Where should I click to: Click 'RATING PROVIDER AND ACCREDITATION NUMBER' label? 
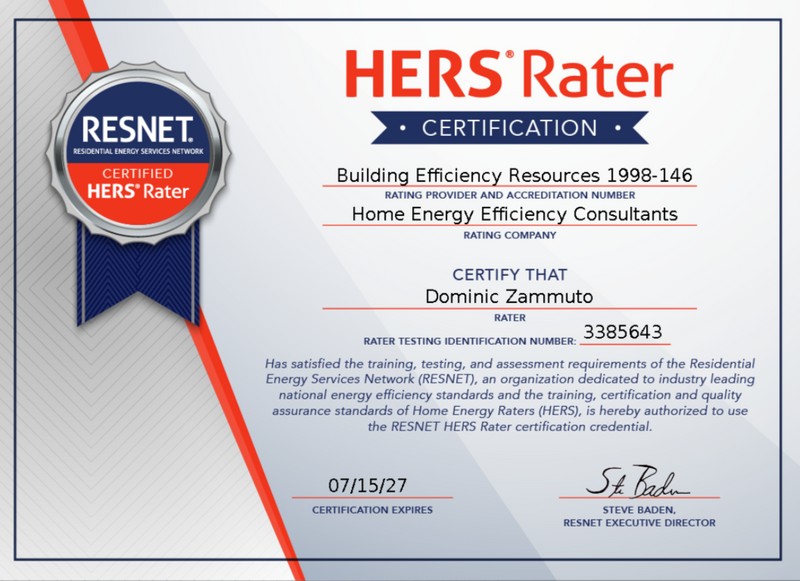click(510, 195)
